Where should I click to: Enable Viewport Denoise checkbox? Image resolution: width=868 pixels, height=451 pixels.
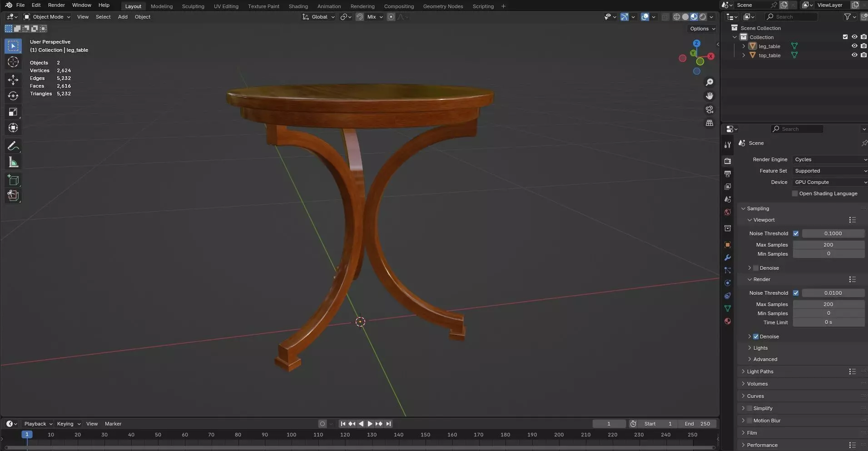(756, 268)
